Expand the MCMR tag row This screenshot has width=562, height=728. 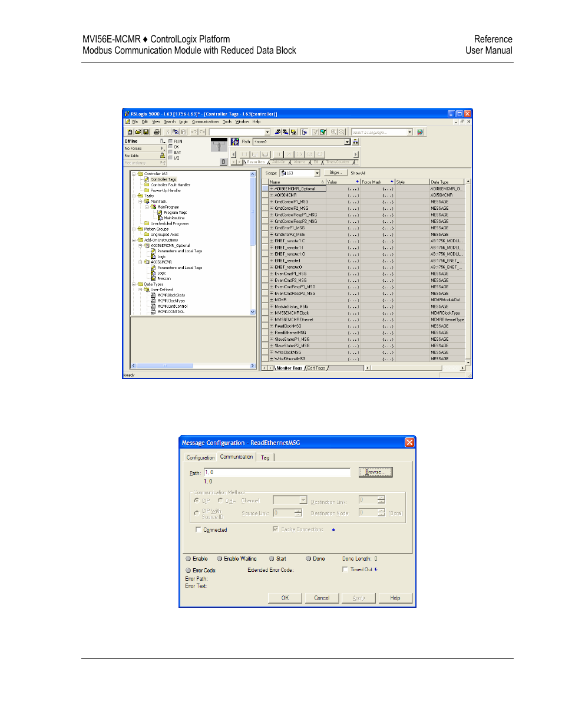coord(272,300)
